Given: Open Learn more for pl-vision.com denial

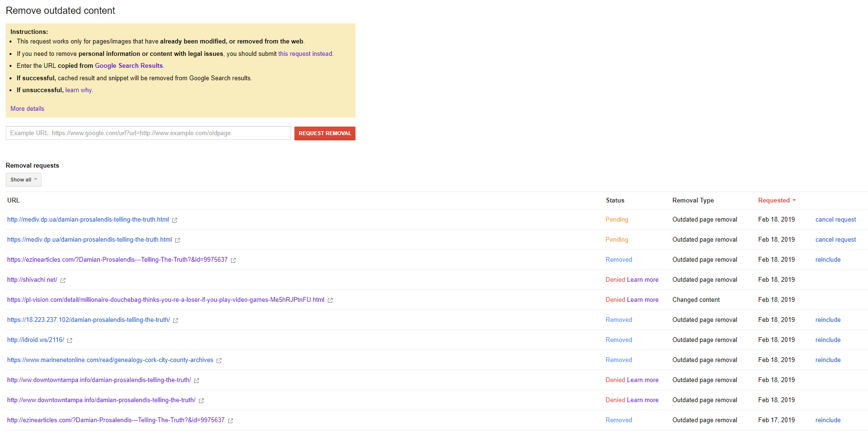Looking at the screenshot, I should click(642, 300).
